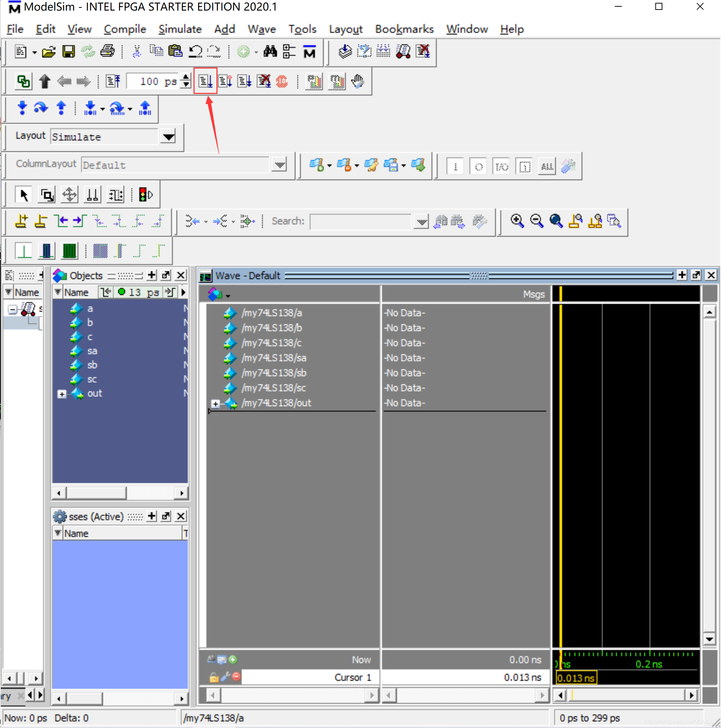Click the Zoom In magnifier icon

click(x=517, y=221)
